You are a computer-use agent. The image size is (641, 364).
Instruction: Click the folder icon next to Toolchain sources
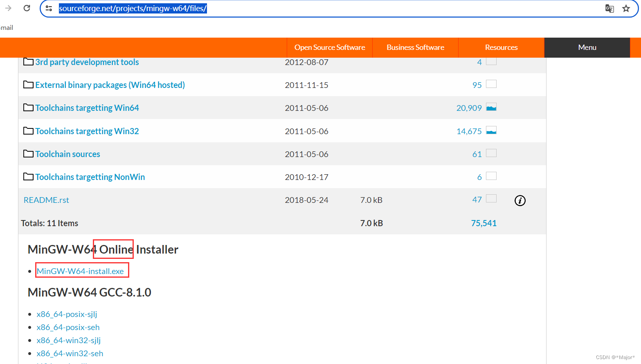(28, 153)
